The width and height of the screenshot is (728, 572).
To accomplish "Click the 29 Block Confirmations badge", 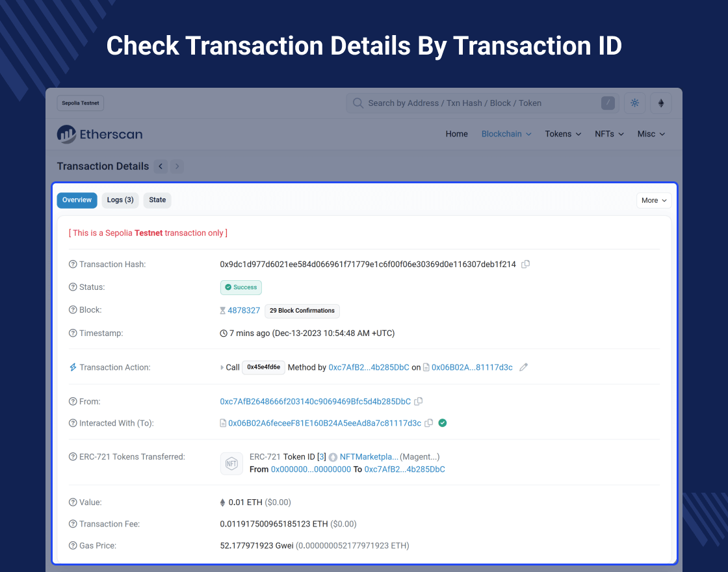I will tap(302, 311).
